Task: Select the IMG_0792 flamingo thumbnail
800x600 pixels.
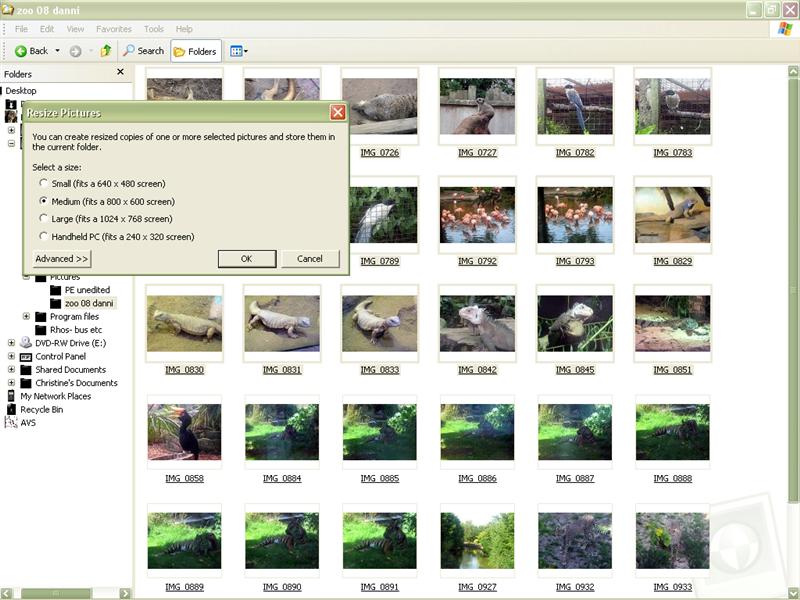Action: coord(477,214)
